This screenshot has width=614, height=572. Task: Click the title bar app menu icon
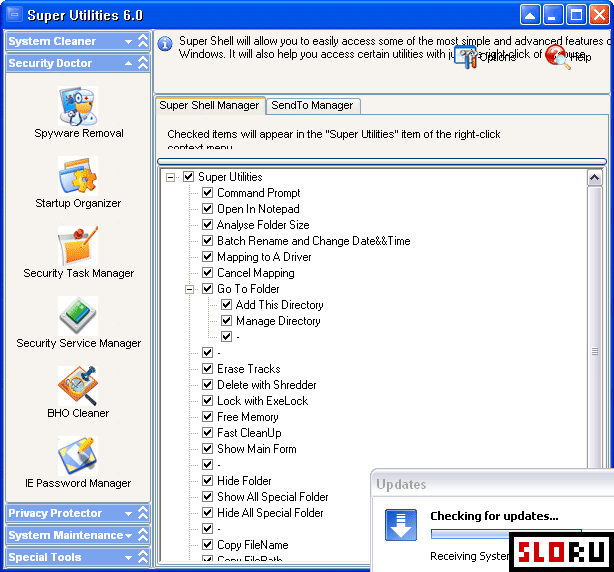[x=14, y=15]
